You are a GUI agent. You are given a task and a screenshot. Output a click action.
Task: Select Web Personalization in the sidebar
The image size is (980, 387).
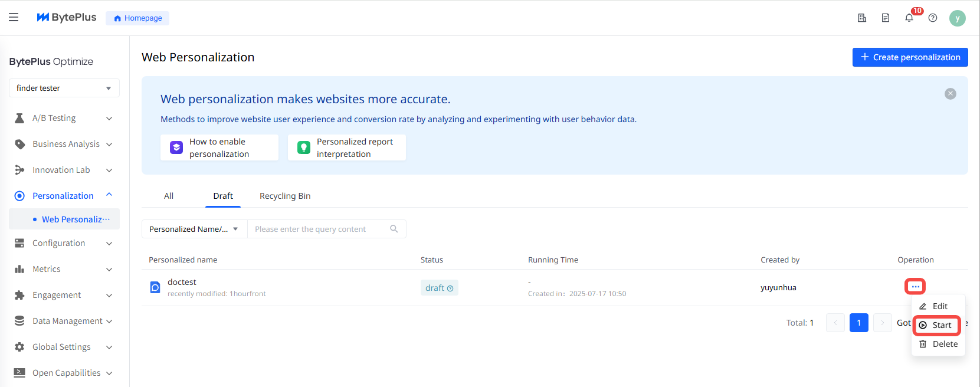pyautogui.click(x=64, y=219)
